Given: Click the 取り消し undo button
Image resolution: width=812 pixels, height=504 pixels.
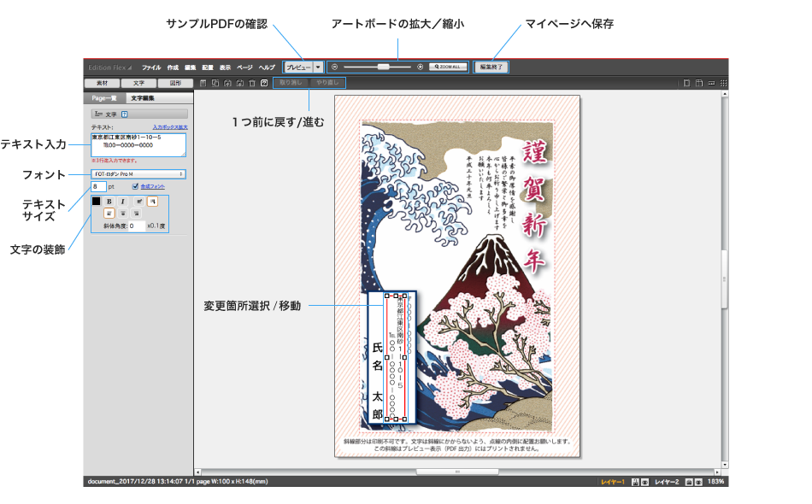Looking at the screenshot, I should (291, 82).
